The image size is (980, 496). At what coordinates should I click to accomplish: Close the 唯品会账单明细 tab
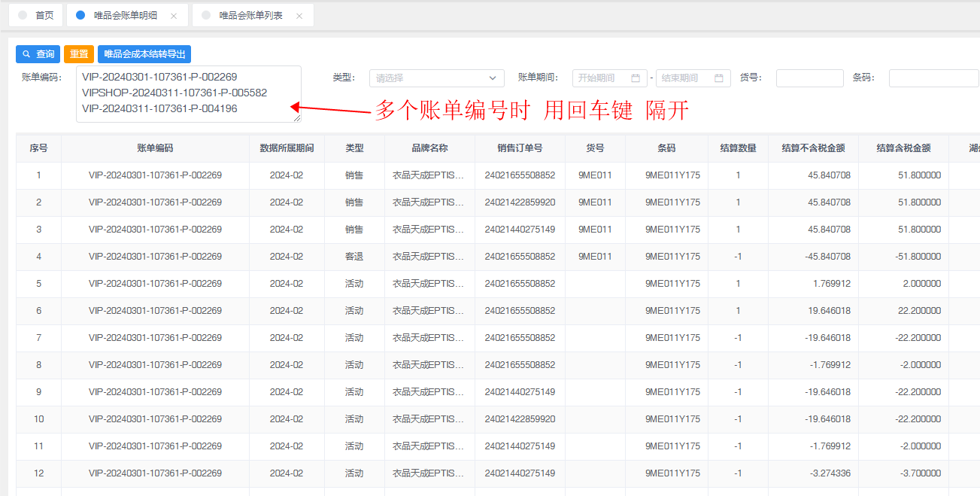[174, 16]
